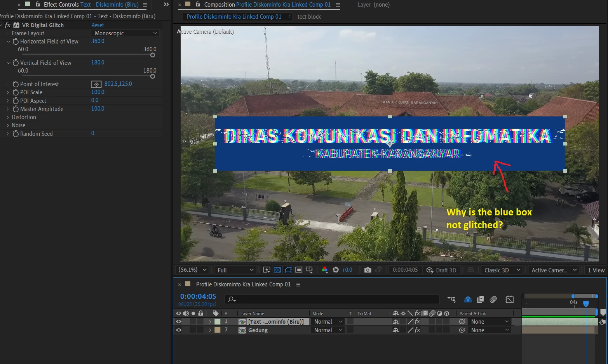Click the Horizontal Field of View stopwatch
Screen dimensions: 608x364
pos(16,42)
